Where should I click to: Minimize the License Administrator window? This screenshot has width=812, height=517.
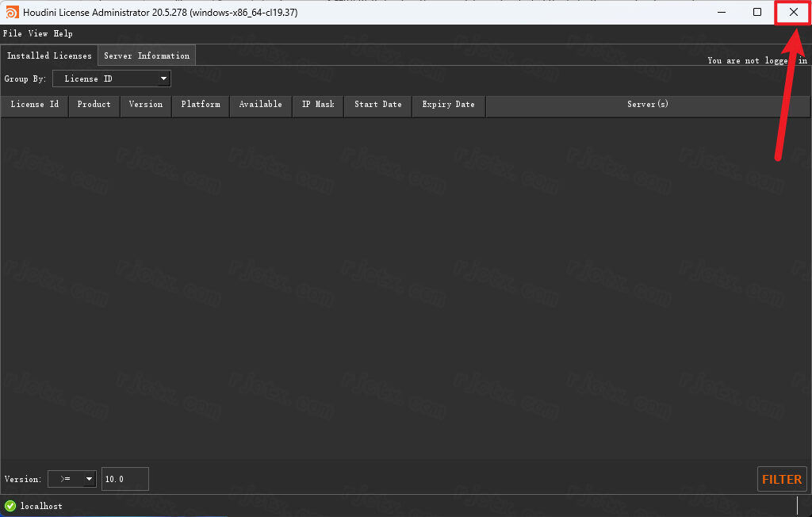[722, 13]
